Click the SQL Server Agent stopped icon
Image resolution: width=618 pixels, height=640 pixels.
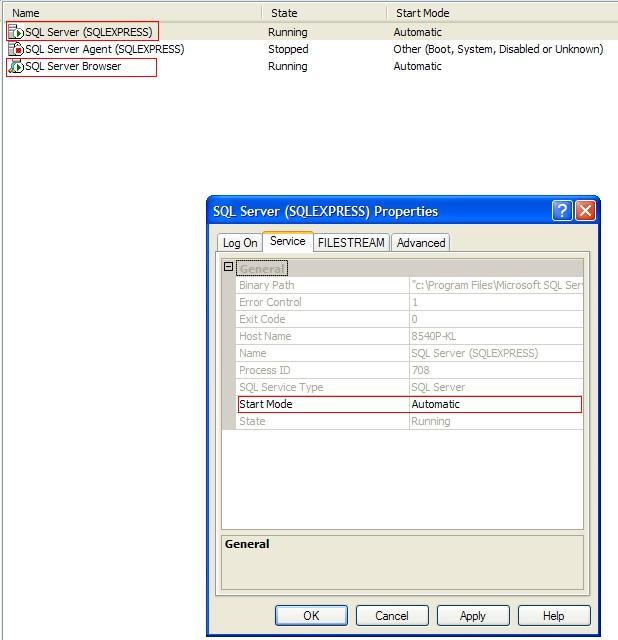click(16, 49)
